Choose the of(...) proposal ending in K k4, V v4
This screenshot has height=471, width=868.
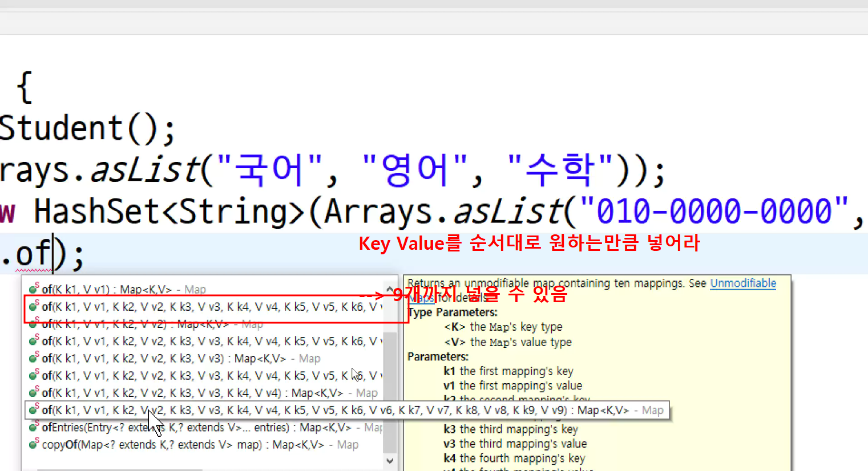pyautogui.click(x=203, y=393)
